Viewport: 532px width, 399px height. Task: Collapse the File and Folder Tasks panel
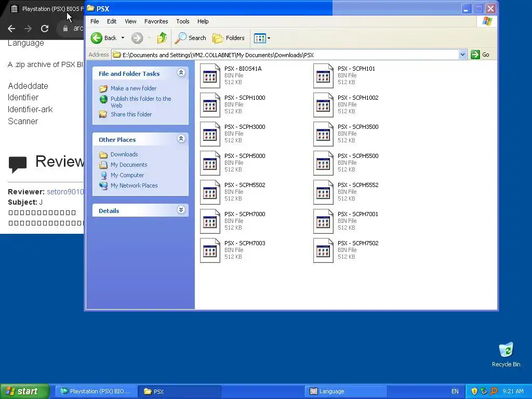tap(181, 73)
